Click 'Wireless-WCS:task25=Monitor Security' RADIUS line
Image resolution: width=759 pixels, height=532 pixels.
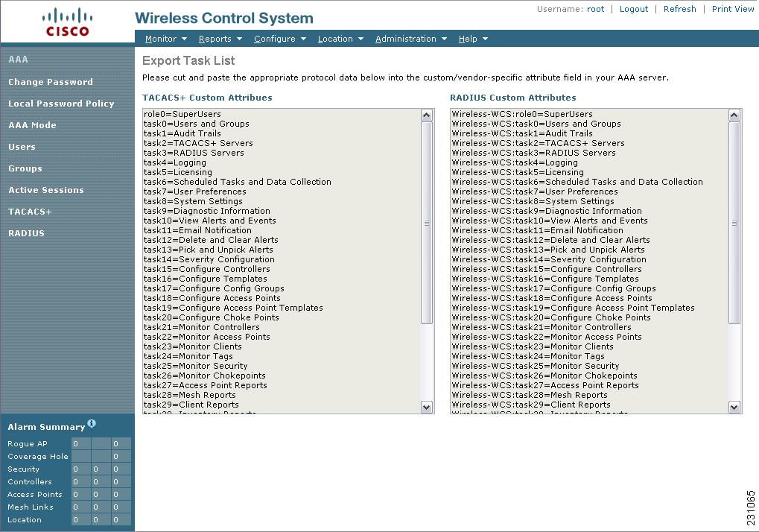tap(536, 366)
